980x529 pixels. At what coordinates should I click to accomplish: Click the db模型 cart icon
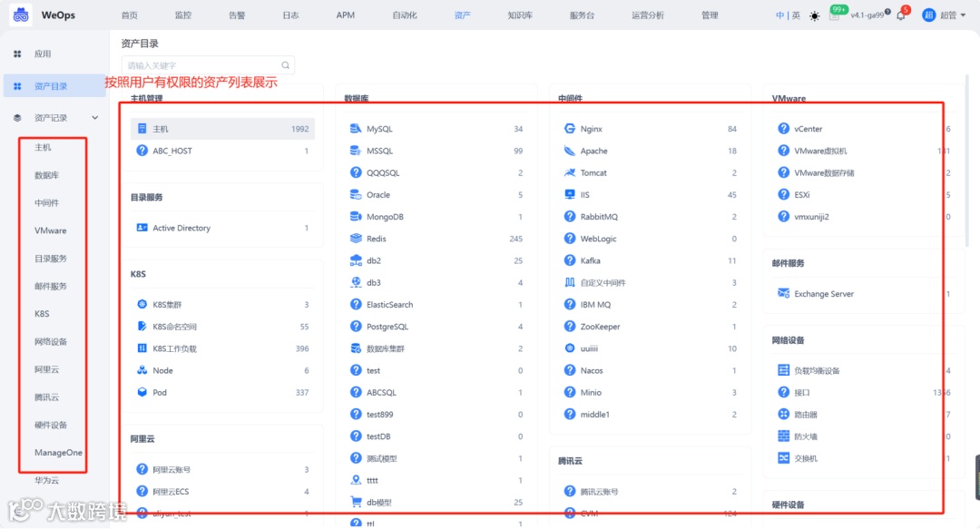356,502
